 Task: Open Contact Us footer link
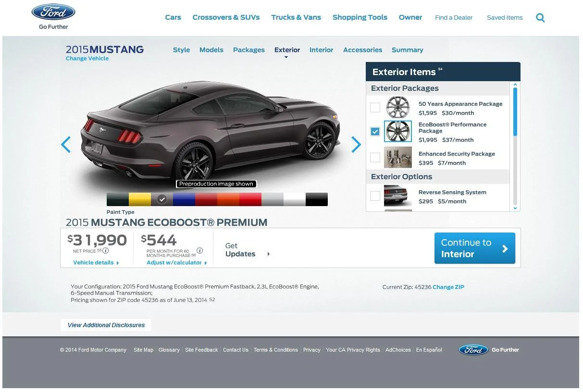[236, 350]
